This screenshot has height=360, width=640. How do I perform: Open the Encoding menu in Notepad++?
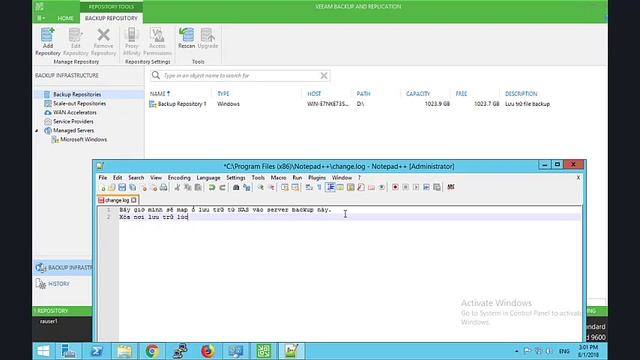click(x=179, y=178)
